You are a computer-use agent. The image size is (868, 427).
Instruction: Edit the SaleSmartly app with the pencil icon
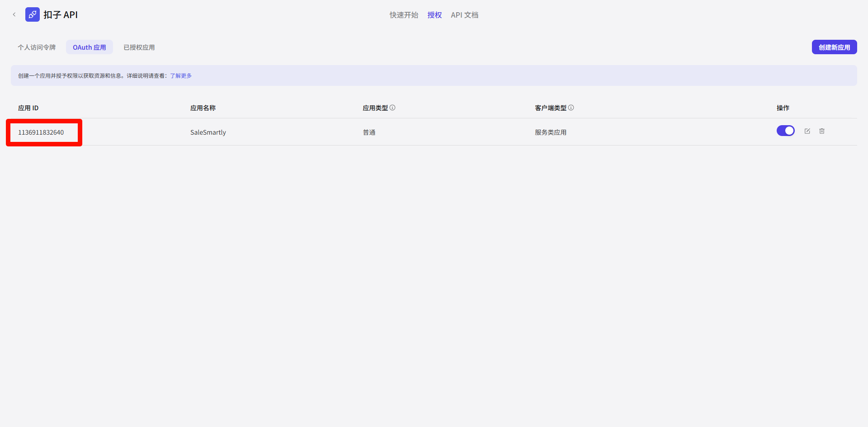click(807, 131)
